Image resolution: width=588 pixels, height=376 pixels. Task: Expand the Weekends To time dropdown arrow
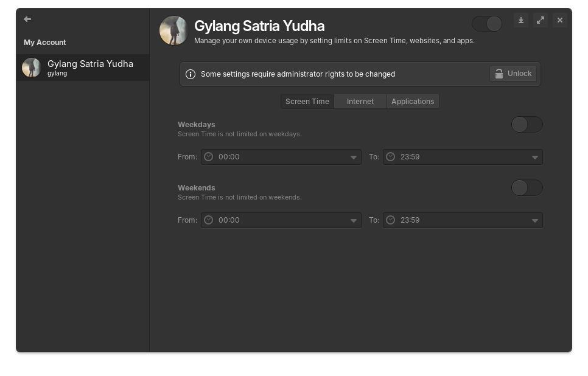[x=534, y=221]
